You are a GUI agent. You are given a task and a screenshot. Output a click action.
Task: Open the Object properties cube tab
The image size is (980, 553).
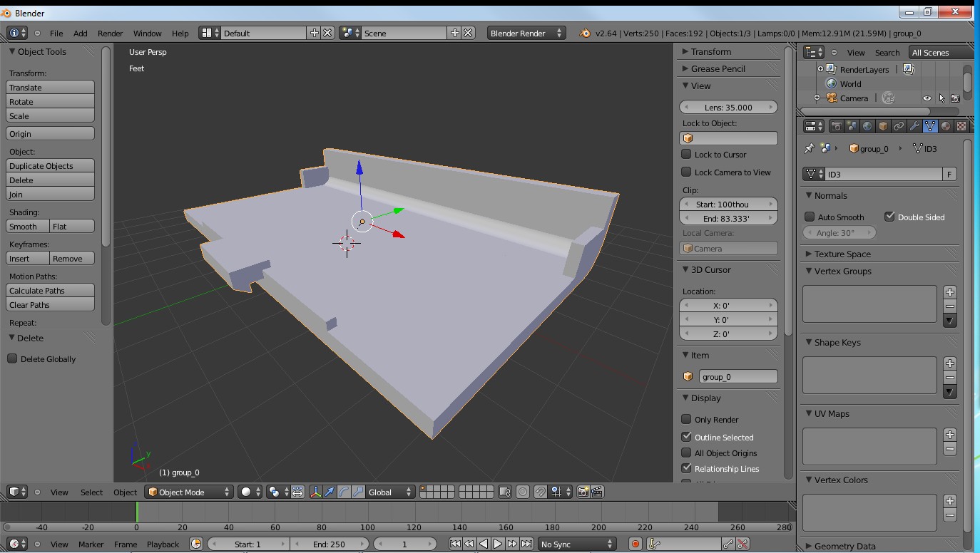[x=883, y=126]
